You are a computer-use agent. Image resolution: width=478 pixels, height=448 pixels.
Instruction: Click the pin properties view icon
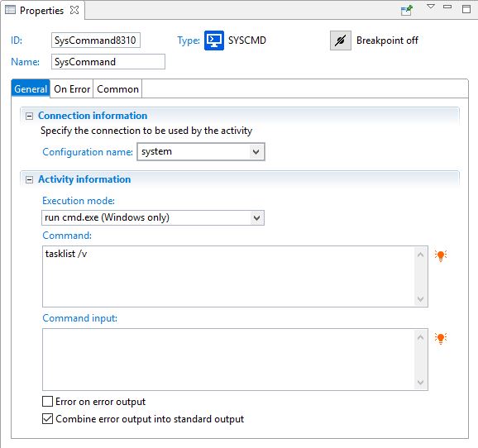407,11
